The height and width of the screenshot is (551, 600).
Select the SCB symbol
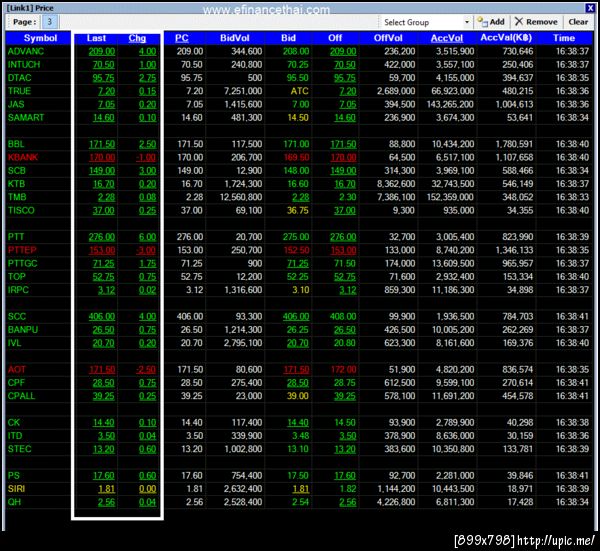[16, 171]
